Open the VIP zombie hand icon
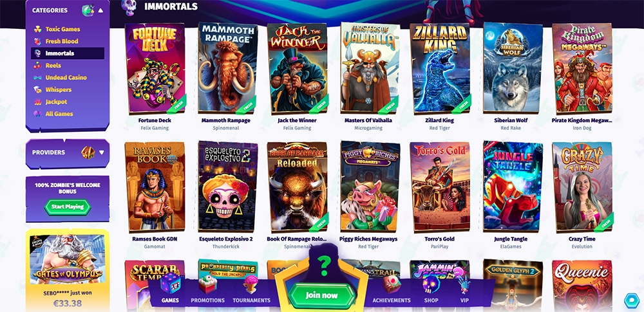The width and height of the screenshot is (644, 312). click(x=464, y=284)
